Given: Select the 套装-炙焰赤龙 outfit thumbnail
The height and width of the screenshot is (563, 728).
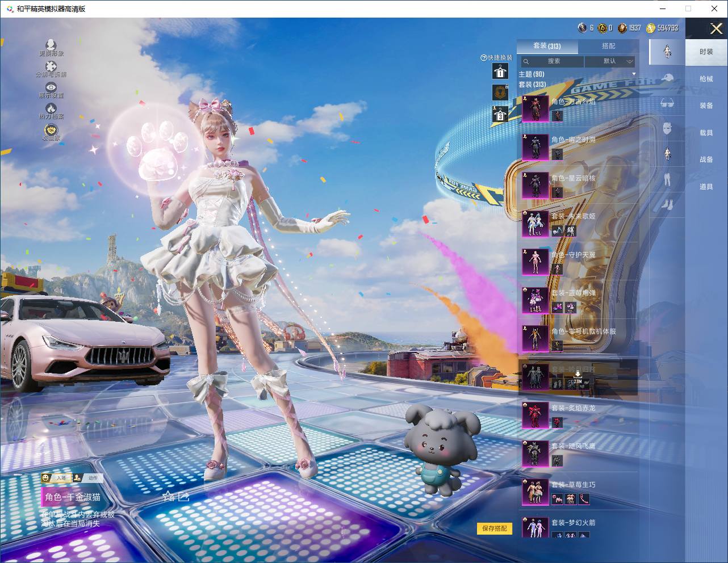Looking at the screenshot, I should [x=535, y=415].
